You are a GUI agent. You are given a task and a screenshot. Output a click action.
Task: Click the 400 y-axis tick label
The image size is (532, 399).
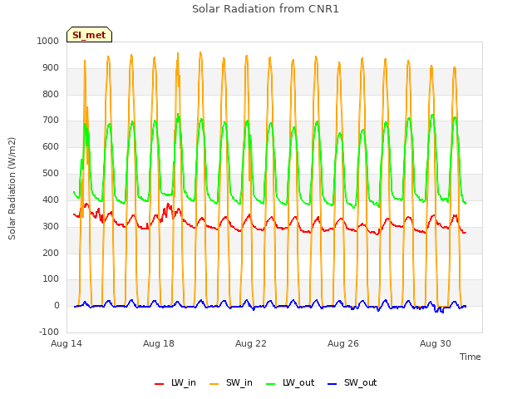pos(51,199)
